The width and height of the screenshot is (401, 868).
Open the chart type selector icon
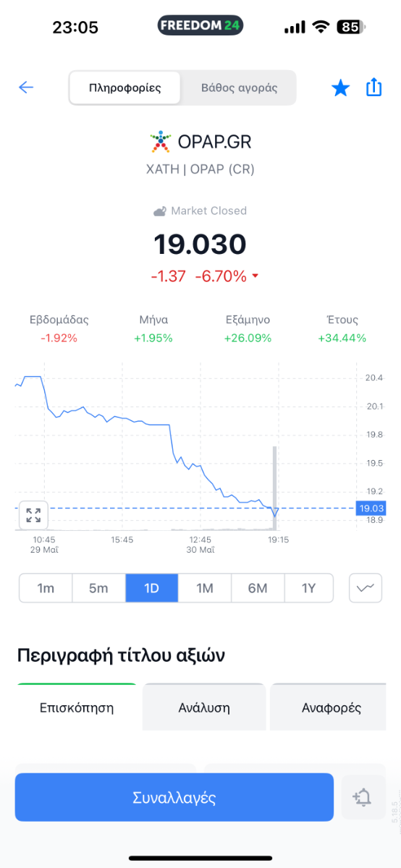coord(366,588)
